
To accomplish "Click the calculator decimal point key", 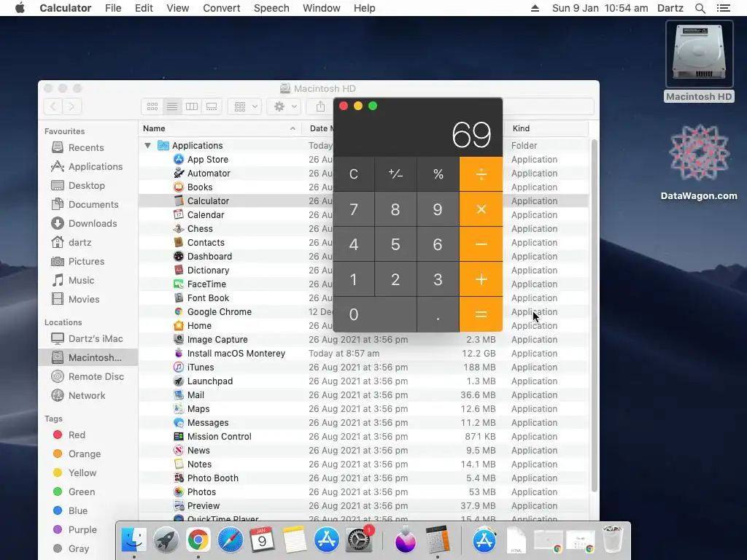I will (438, 314).
